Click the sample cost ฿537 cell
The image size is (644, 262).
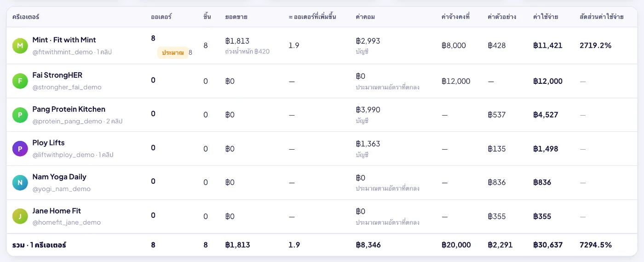497,115
